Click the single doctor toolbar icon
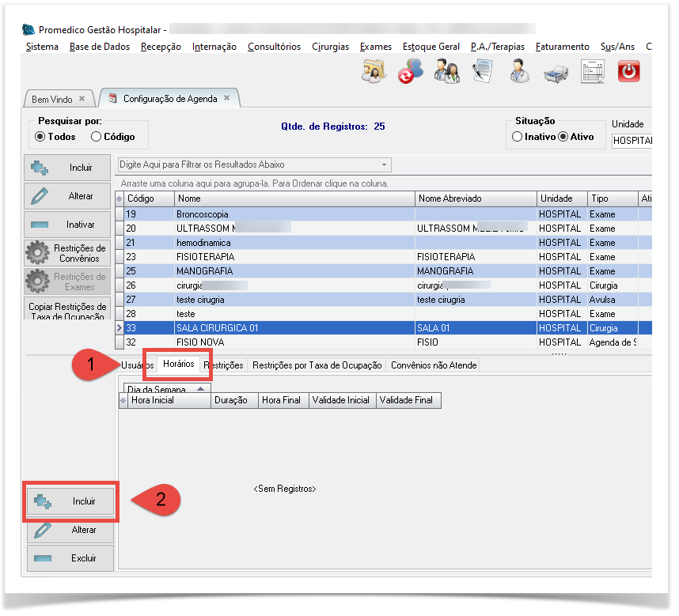This screenshot has width=679, height=616. (x=519, y=73)
